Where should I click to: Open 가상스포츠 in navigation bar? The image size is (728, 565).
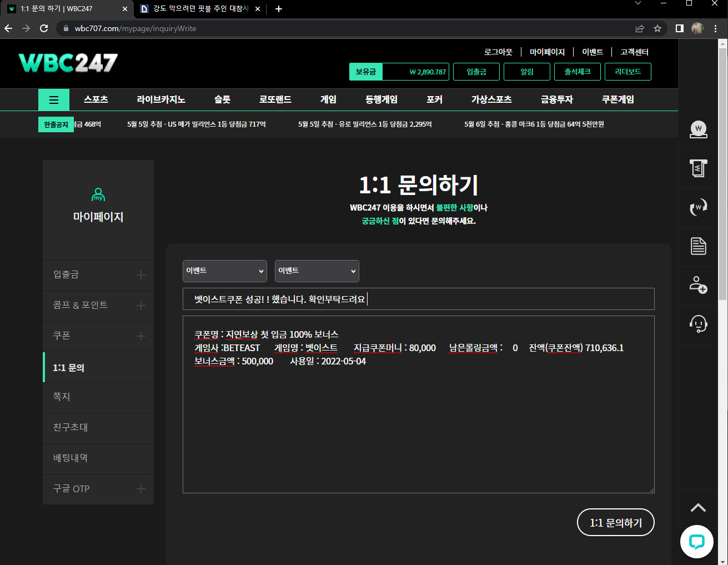[x=491, y=99]
